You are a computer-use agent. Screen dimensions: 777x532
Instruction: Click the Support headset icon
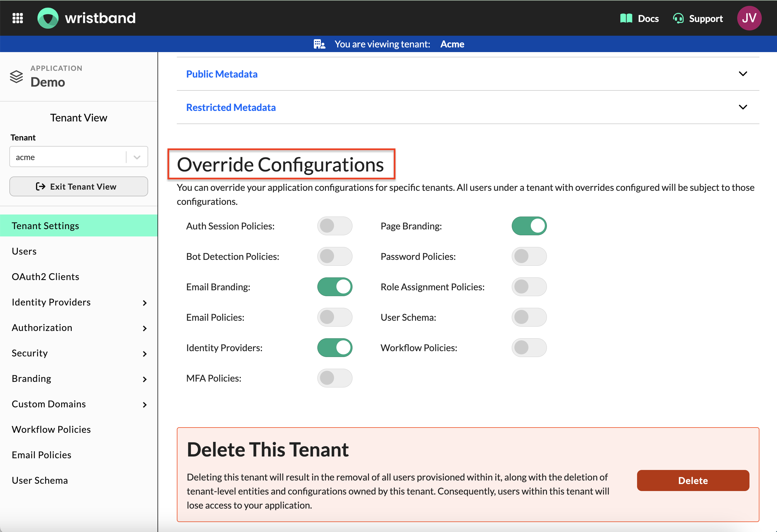[678, 18]
